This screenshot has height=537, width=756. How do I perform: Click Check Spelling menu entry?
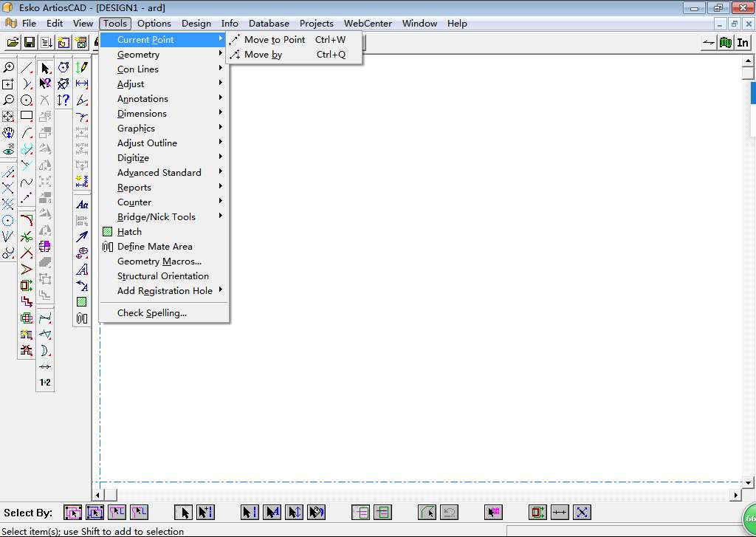click(x=152, y=313)
